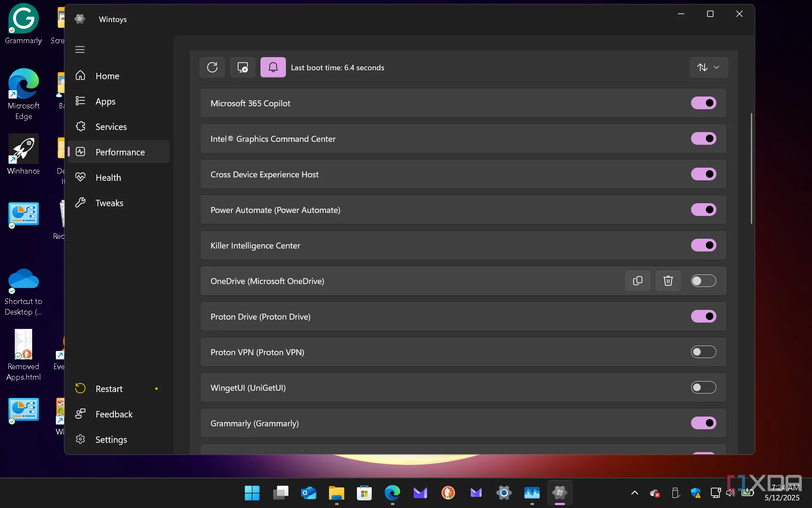Open the Health page

[108, 177]
